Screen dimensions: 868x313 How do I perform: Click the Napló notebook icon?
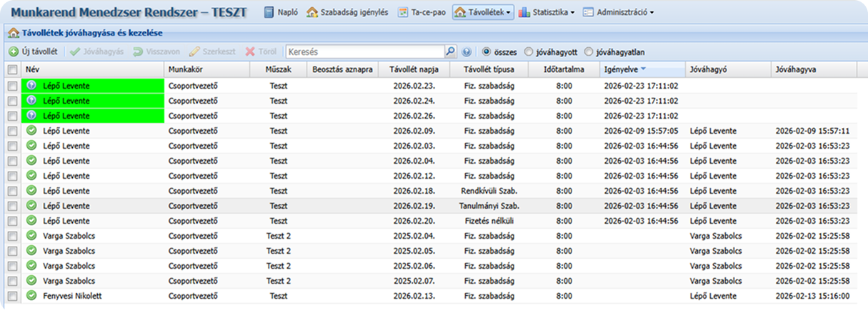tap(269, 12)
